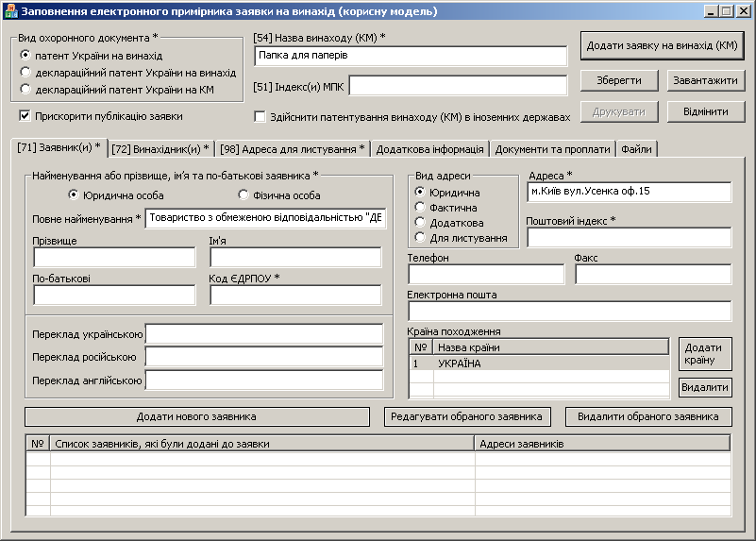
Task: Click the 'Індекс(и) МПК' input field
Action: [x=458, y=86]
